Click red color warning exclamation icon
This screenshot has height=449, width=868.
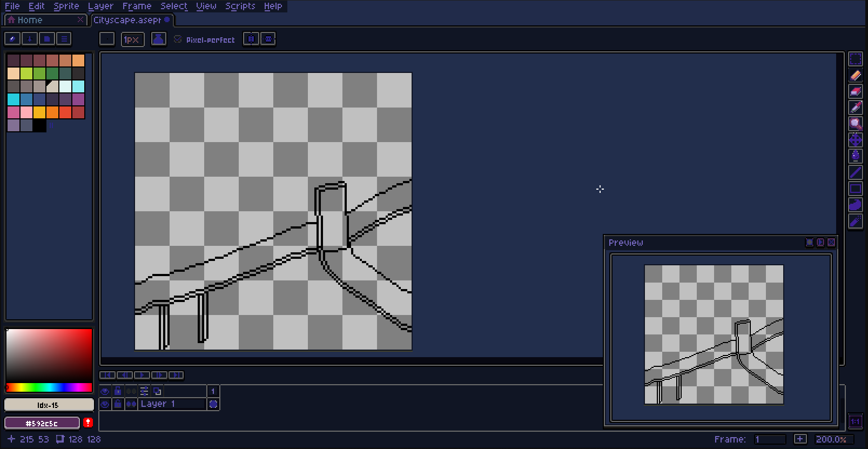tap(88, 423)
